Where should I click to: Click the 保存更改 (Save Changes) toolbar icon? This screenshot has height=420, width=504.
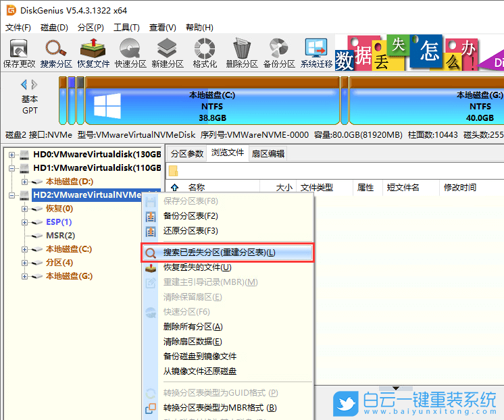pyautogui.click(x=19, y=53)
